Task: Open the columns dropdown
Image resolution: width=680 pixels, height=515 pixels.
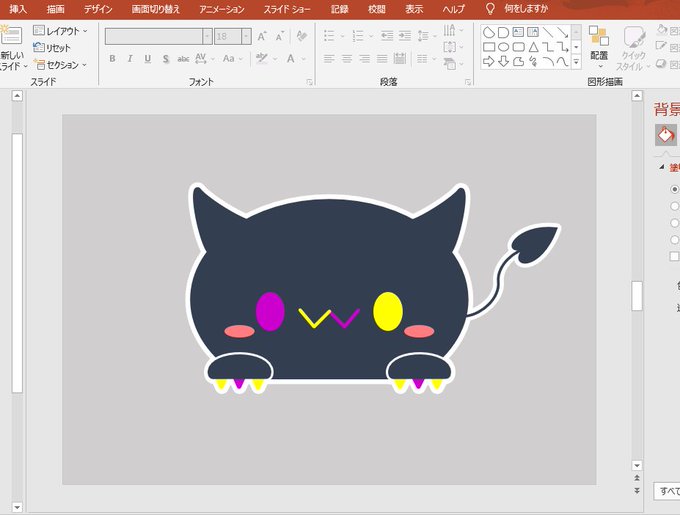Action: (426, 59)
